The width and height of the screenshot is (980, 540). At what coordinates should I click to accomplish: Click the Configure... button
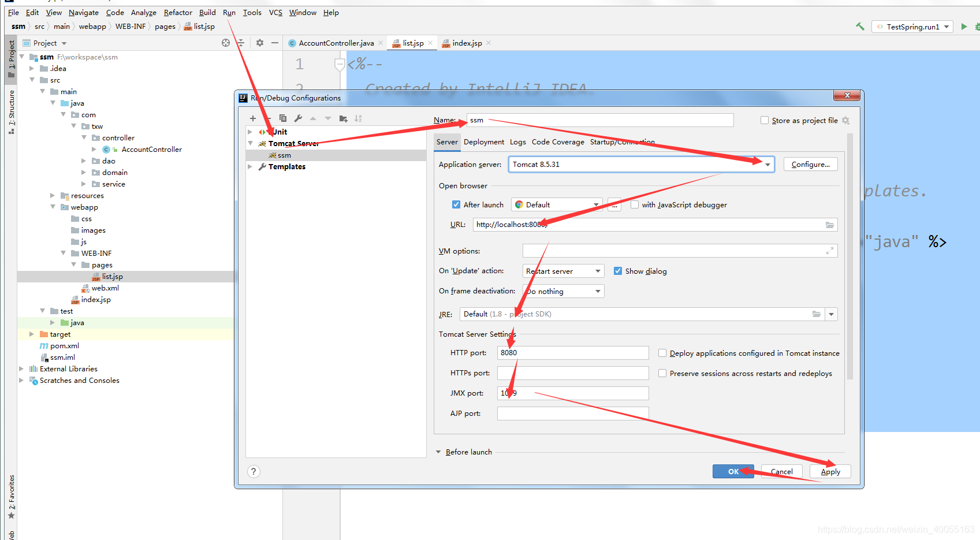[810, 165]
